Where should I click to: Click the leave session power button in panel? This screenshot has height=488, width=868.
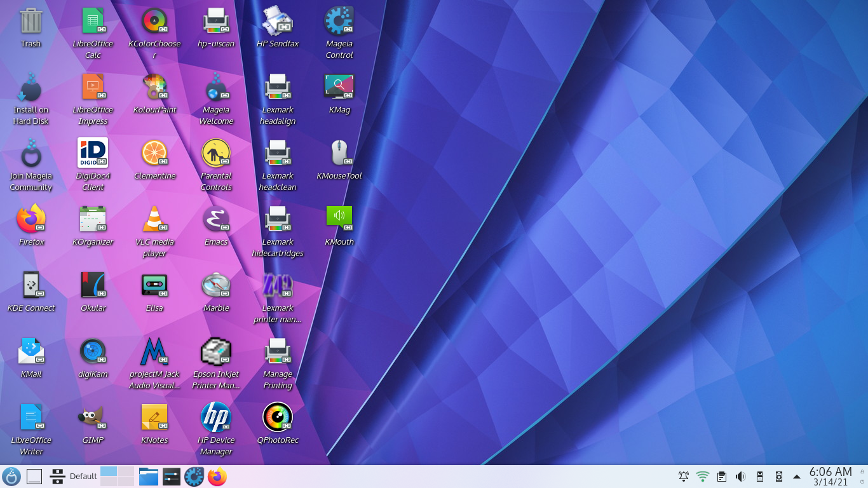pos(862,482)
